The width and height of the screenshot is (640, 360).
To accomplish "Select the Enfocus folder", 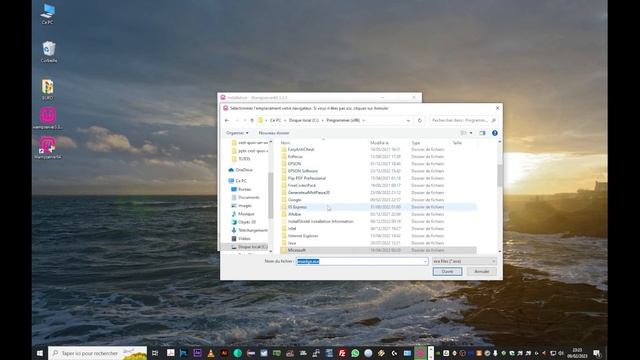I will (x=295, y=157).
